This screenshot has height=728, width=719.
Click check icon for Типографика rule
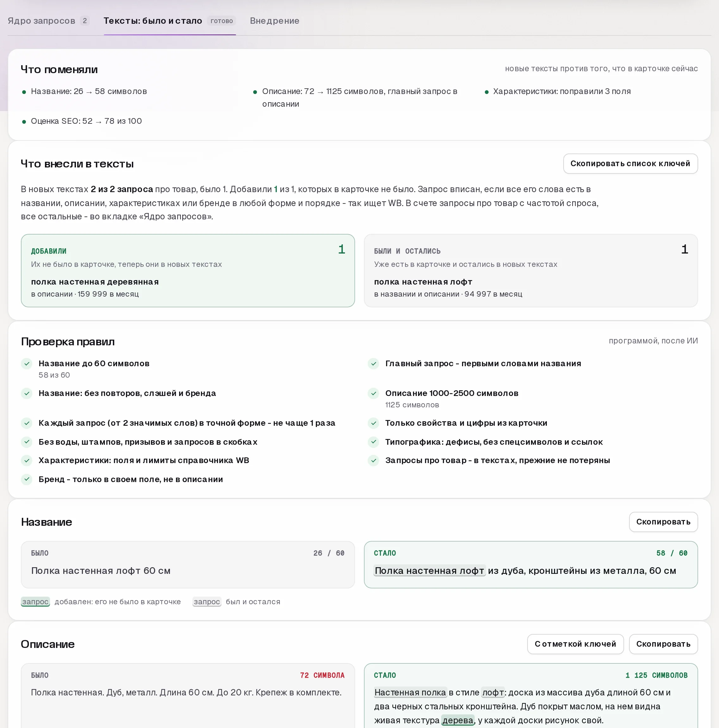pyautogui.click(x=373, y=442)
